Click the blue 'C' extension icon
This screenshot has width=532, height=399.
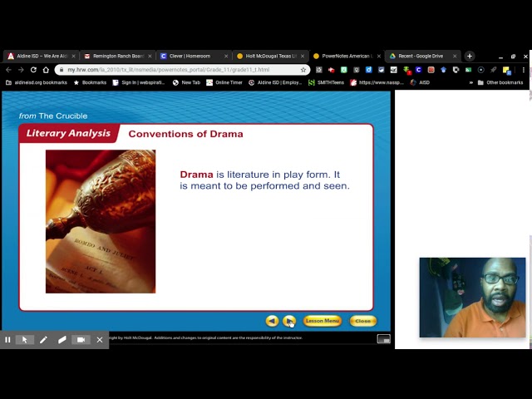pos(419,70)
